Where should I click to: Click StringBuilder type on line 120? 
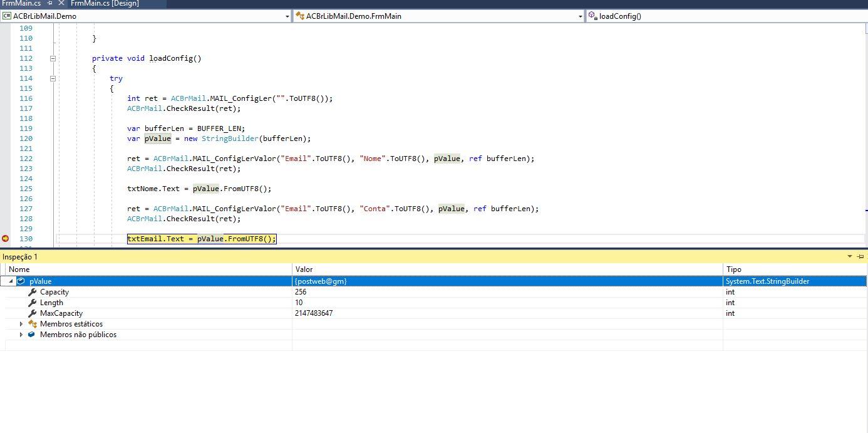click(230, 138)
